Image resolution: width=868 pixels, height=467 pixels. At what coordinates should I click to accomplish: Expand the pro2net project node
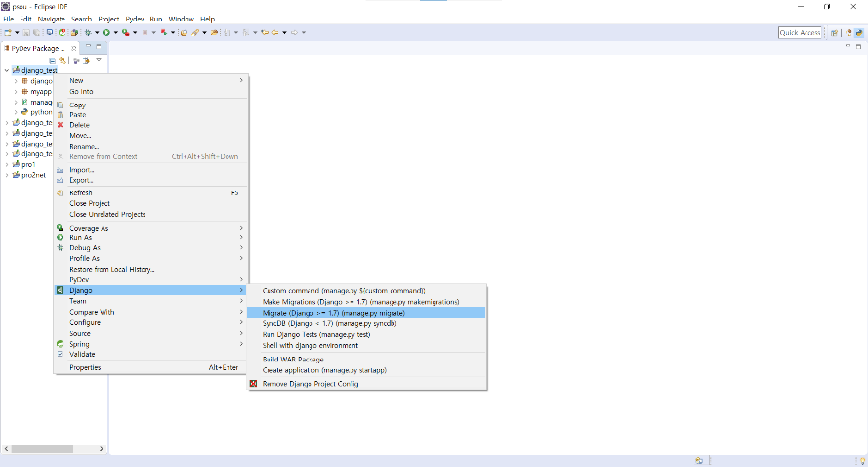point(7,175)
